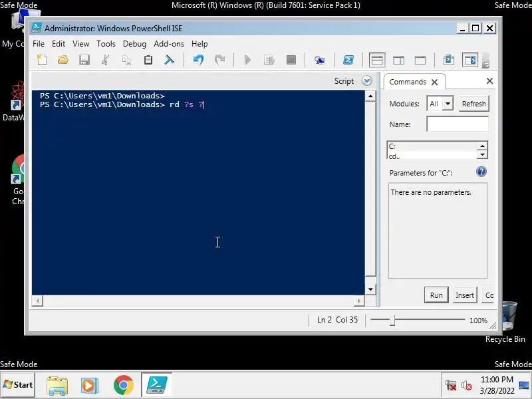Show script pane maximized layout icon
Screen dimensions: 532x399
[x=420, y=60]
